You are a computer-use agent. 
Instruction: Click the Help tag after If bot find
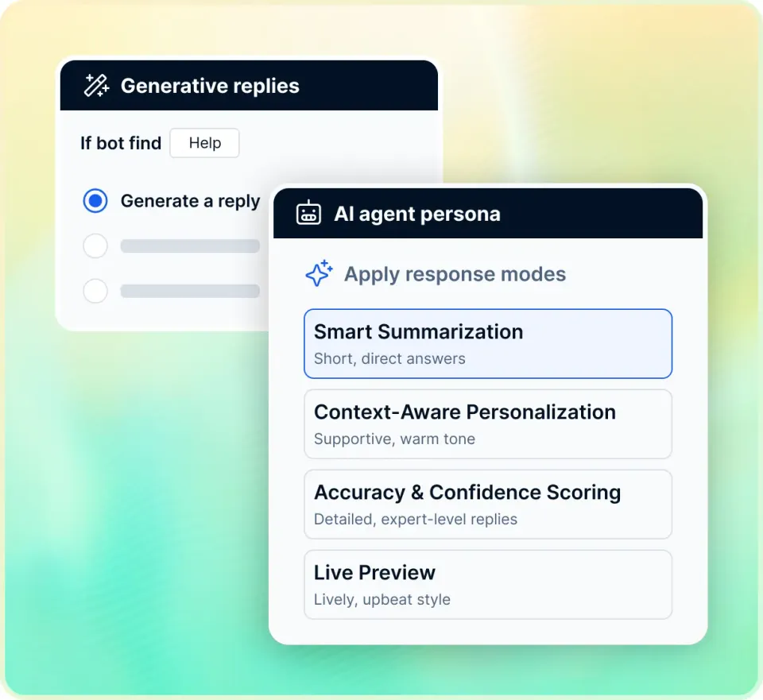(x=204, y=143)
